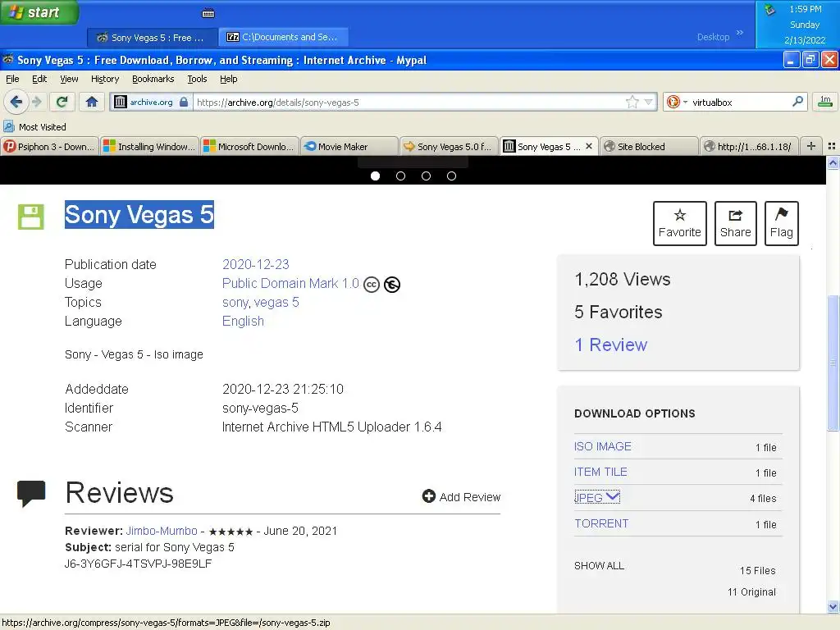Click the green '1m' toolbar icon
Viewport: 840px width, 630px height.
pos(825,101)
